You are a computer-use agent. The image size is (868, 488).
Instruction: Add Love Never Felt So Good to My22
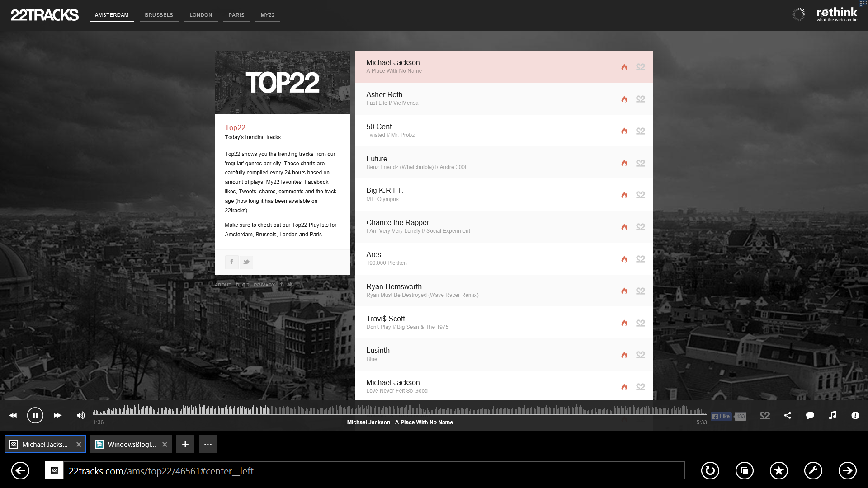(641, 387)
